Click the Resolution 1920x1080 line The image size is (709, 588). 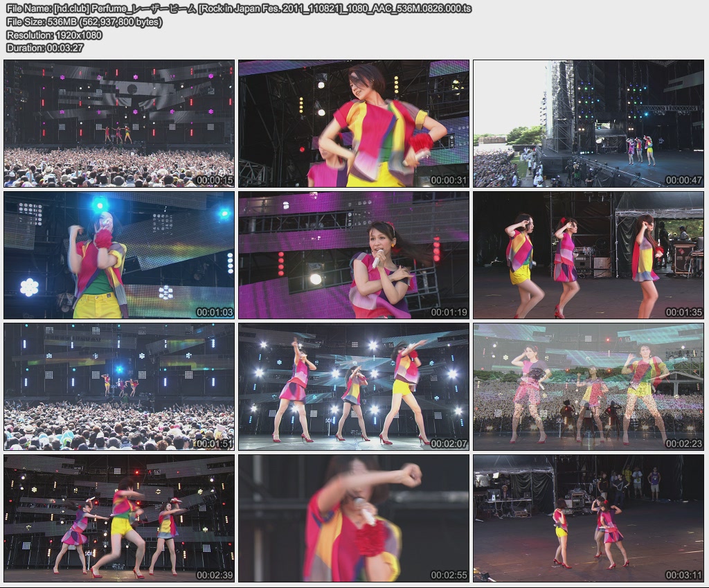click(x=54, y=35)
